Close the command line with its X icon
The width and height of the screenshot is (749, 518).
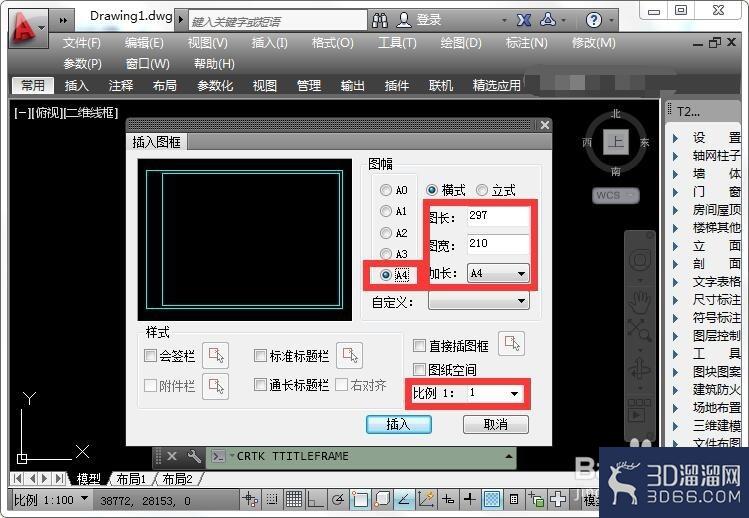coord(172,456)
